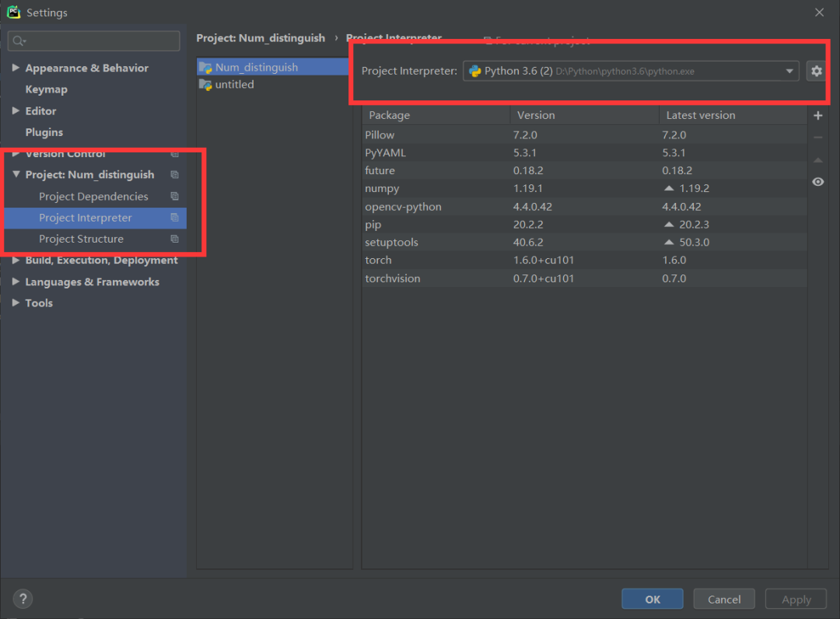Expand the Tools section
Image resolution: width=840 pixels, height=619 pixels.
tap(16, 303)
